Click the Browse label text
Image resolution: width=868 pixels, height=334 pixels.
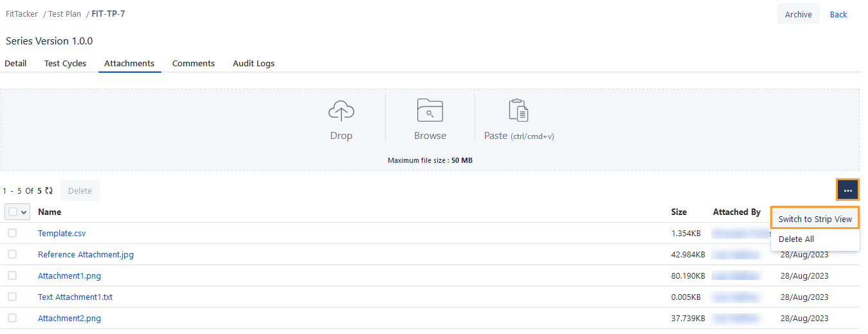[430, 136]
